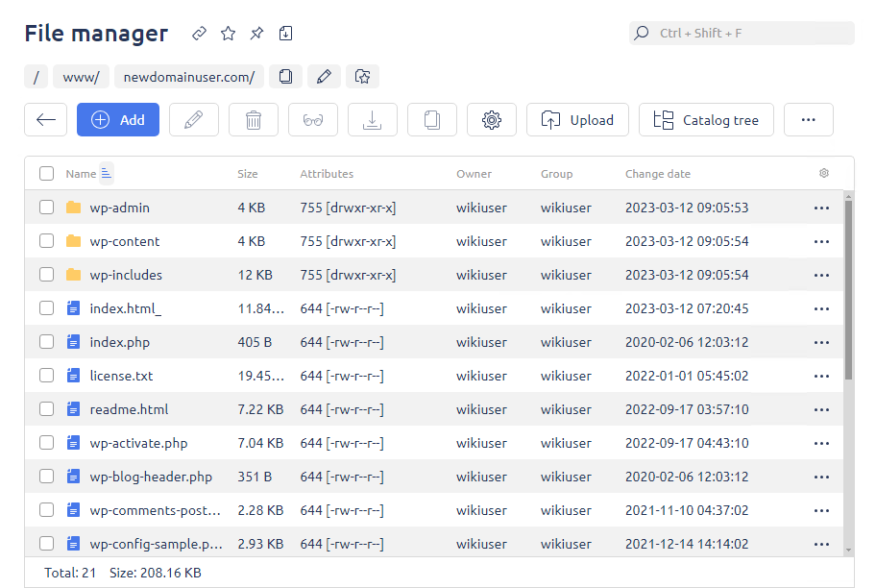Click the Upload button
876x588 pixels.
coord(577,119)
